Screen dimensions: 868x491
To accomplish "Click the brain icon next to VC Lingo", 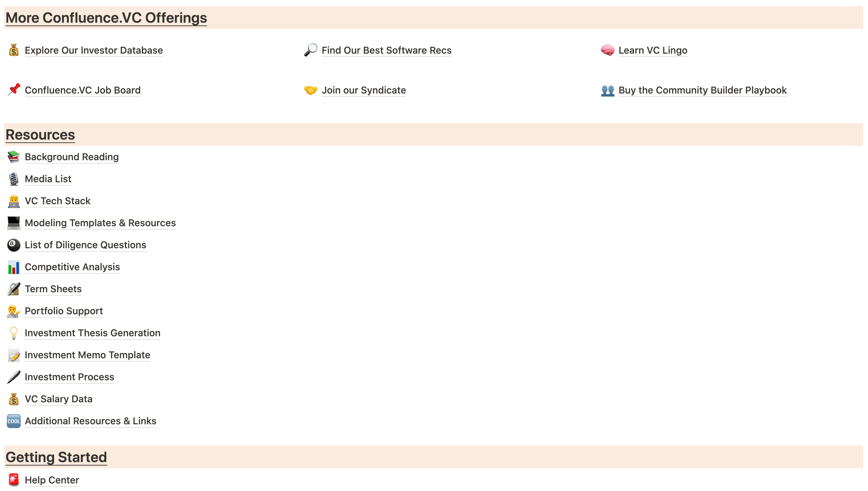I will (x=607, y=50).
